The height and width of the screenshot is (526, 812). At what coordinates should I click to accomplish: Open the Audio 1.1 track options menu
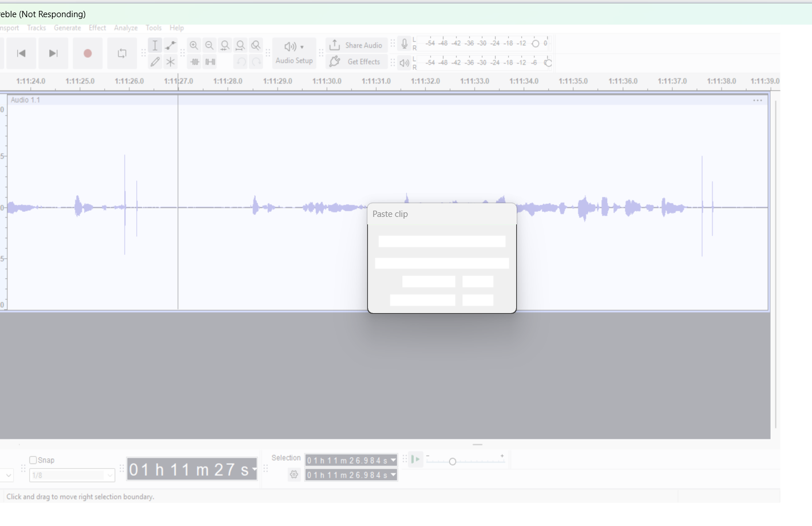(758, 100)
